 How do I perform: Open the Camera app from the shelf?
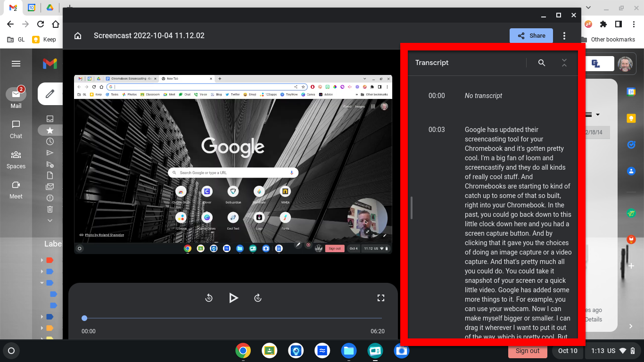pyautogui.click(x=402, y=351)
